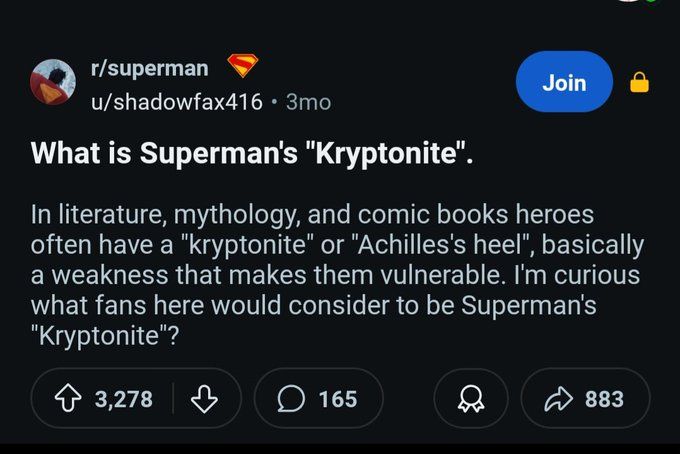This screenshot has width=680, height=454.
Task: Click the yellow lock icon
Action: click(639, 82)
